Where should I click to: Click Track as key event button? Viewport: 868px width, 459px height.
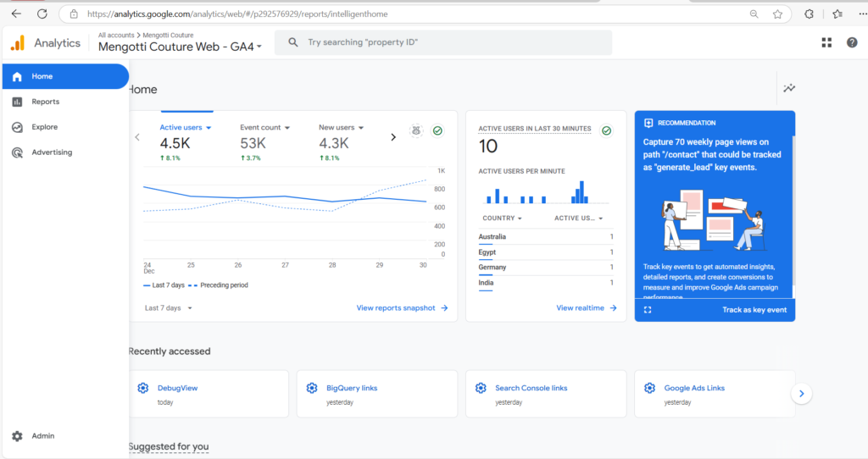tap(754, 310)
